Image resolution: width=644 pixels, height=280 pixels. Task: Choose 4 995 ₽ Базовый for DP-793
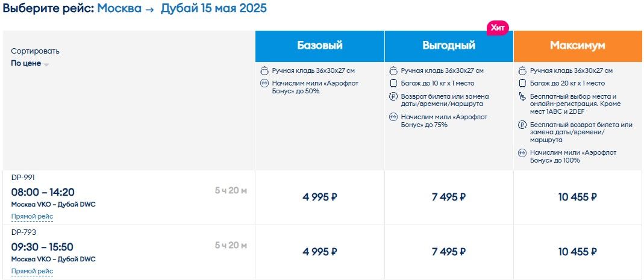tap(319, 252)
